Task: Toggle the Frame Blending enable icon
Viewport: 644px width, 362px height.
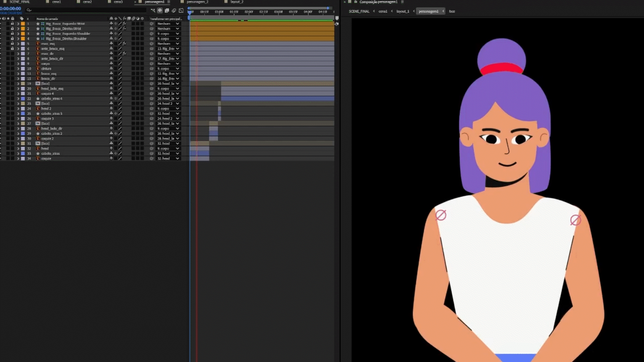Action: 167,11
